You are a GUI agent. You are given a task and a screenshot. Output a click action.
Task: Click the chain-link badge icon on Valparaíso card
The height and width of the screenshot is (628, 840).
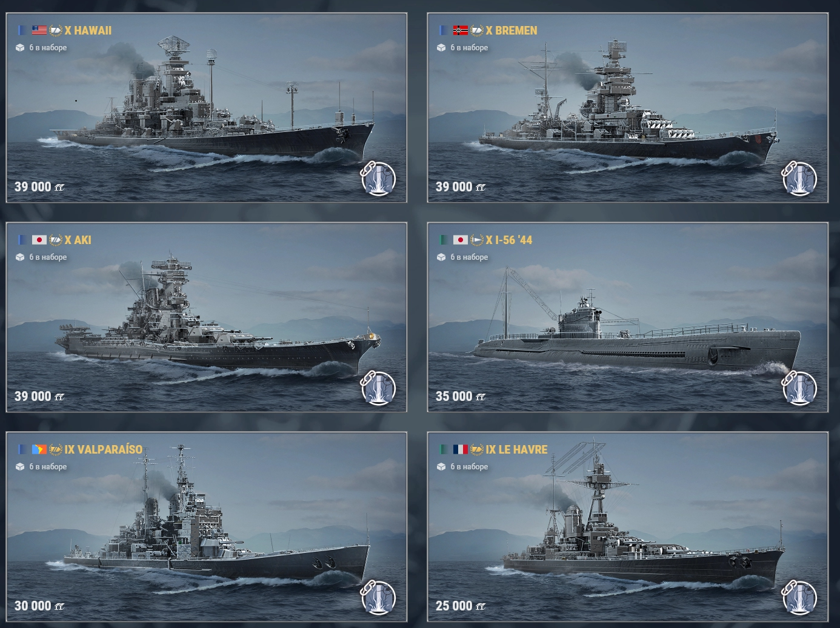tap(378, 597)
